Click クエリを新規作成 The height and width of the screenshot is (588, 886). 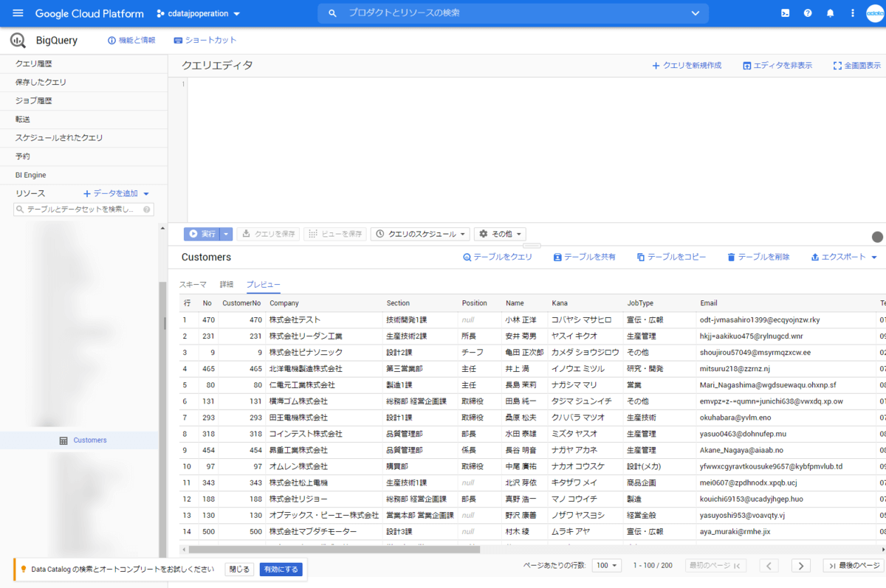point(686,66)
